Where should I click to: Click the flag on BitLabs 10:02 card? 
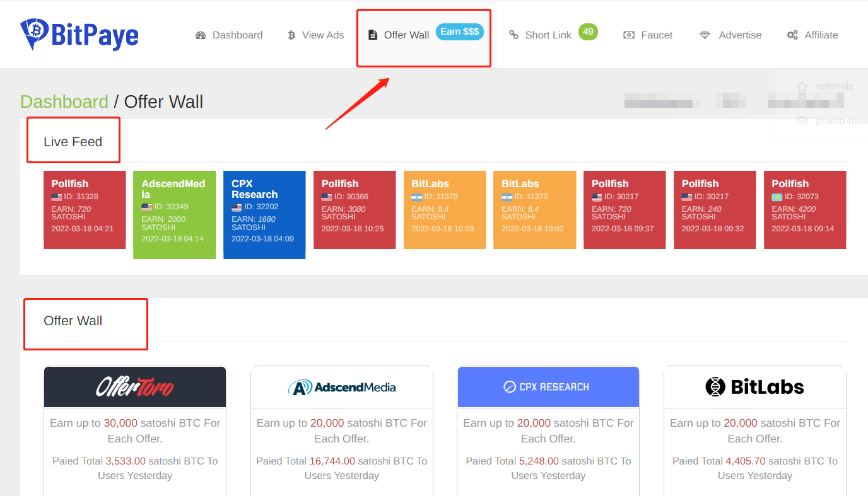click(x=507, y=197)
